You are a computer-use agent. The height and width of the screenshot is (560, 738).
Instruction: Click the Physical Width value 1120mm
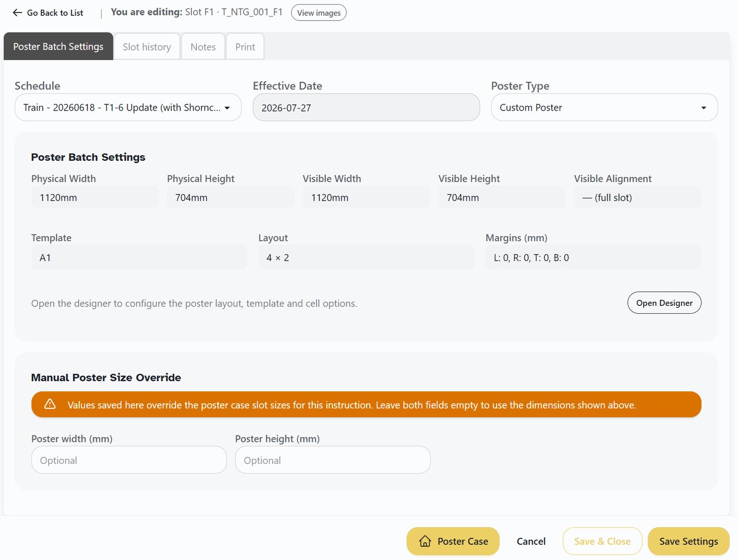[x=95, y=197]
